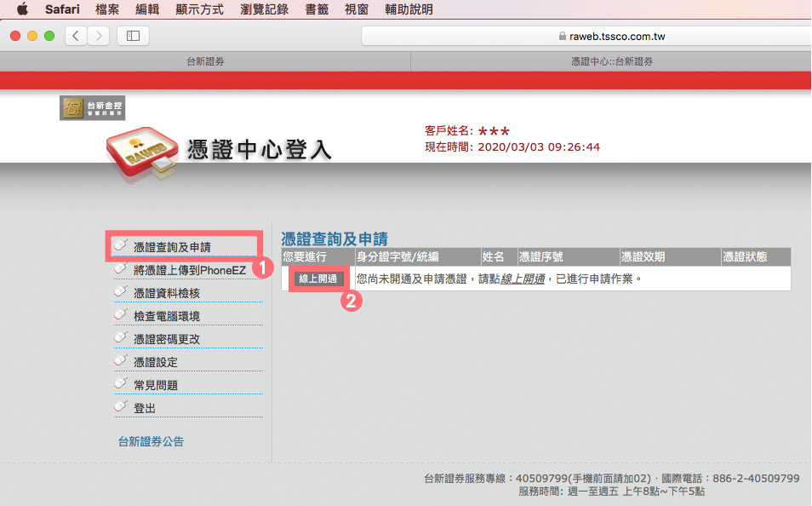The width and height of the screenshot is (812, 506).
Task: Open 憑證密碼更改 in the sidebar
Action: point(167,339)
